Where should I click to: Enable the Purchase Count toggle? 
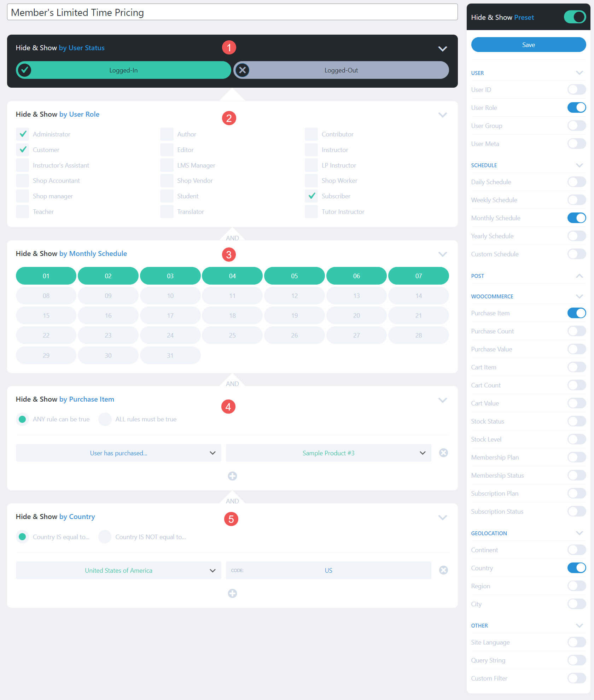click(x=576, y=331)
